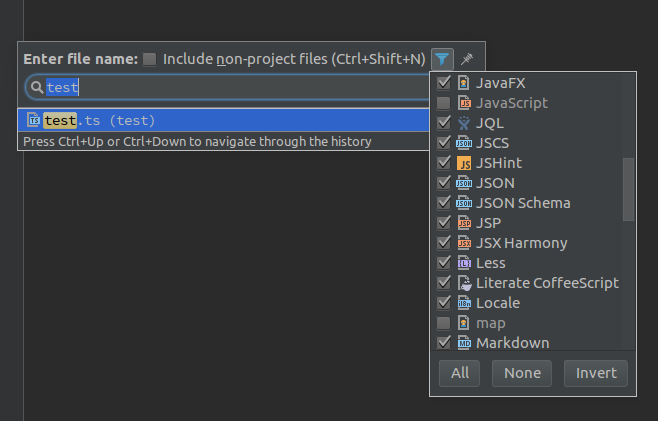Click the JSP file type icon

click(x=463, y=223)
